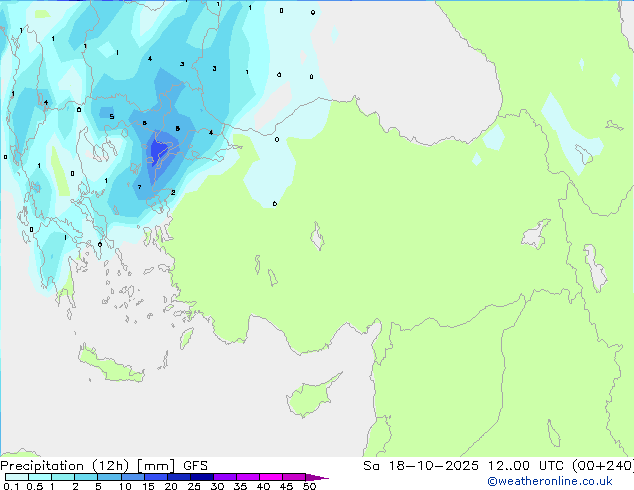The width and height of the screenshot is (634, 490).
Task: Click the 45–50 mm legend color swatch
Action: (294, 477)
